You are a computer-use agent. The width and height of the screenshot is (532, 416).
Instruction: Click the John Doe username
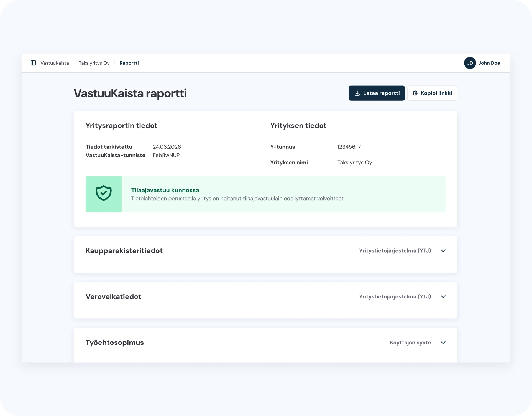point(489,63)
